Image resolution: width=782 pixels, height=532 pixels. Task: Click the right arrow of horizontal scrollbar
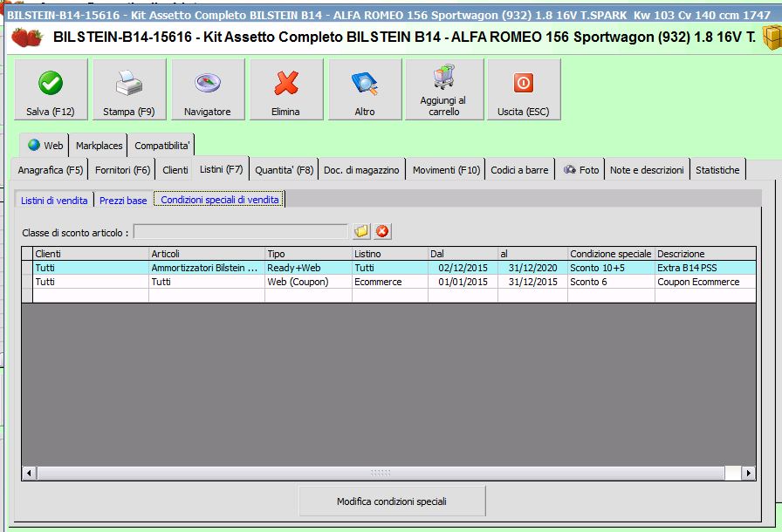tap(748, 473)
